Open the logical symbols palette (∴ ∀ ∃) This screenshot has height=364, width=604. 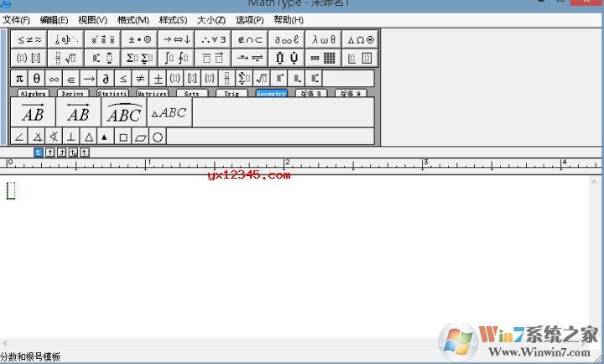tap(213, 39)
